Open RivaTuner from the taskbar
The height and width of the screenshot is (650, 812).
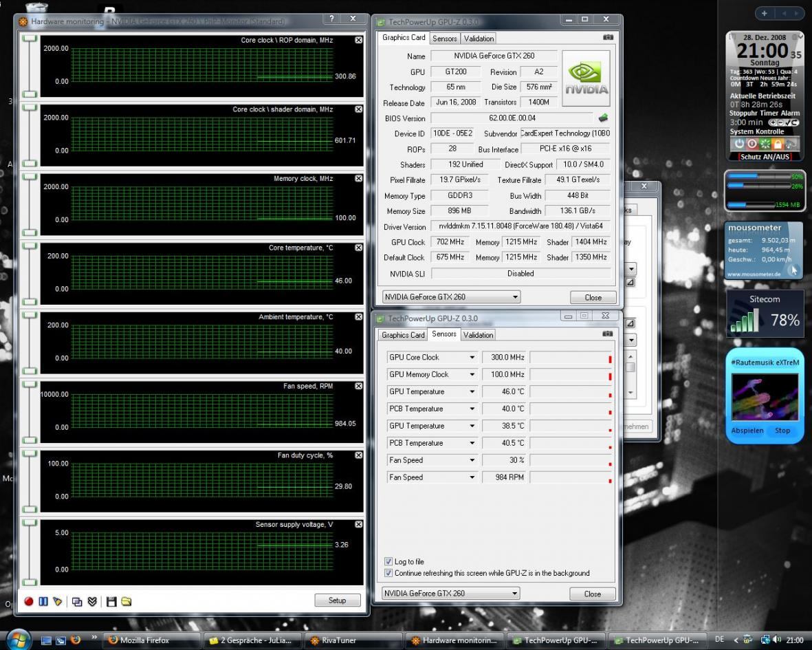[353, 640]
